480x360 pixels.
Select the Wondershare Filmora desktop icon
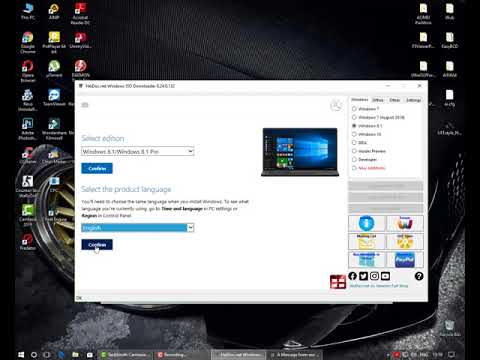[x=54, y=129]
